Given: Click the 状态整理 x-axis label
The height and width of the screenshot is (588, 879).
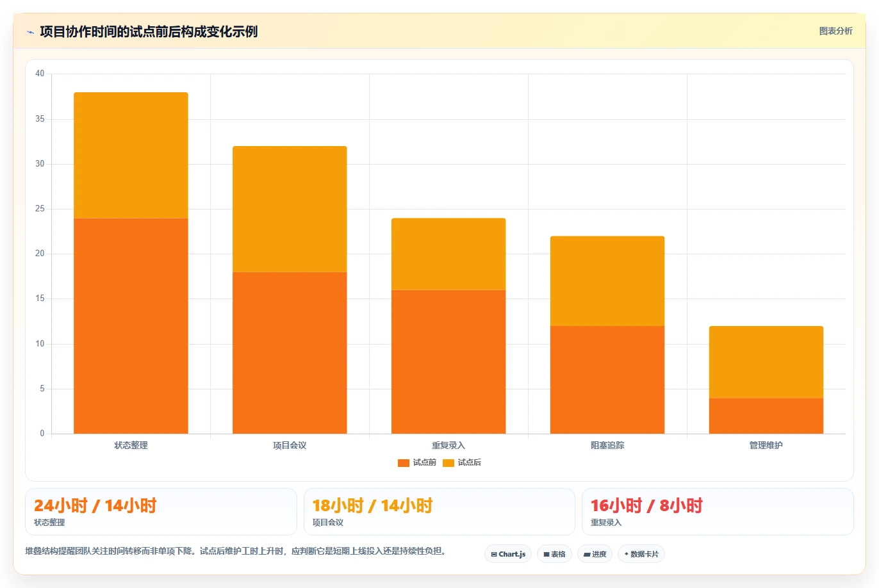Looking at the screenshot, I should [x=131, y=445].
